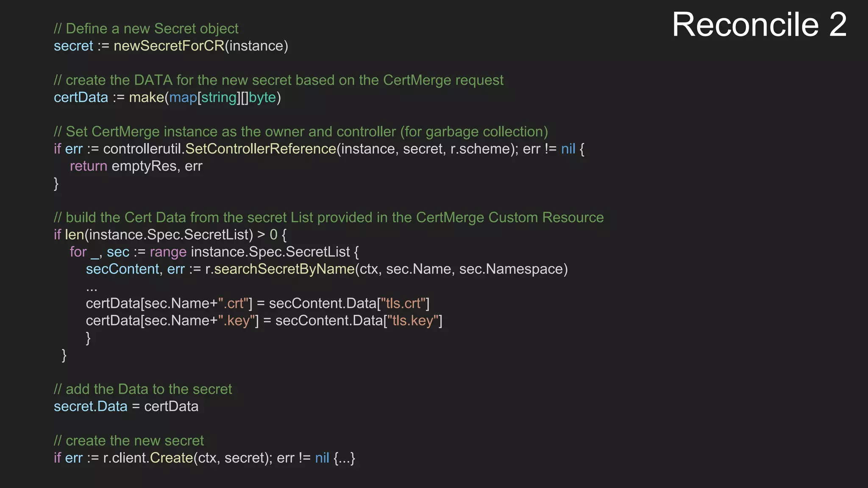Click the line with controllerutil.SetControllerReference
This screenshot has height=488, width=868.
319,149
